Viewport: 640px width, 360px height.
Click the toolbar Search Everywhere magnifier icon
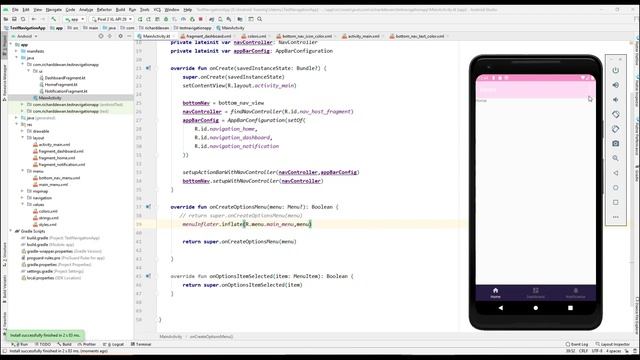pyautogui.click(x=260, y=19)
